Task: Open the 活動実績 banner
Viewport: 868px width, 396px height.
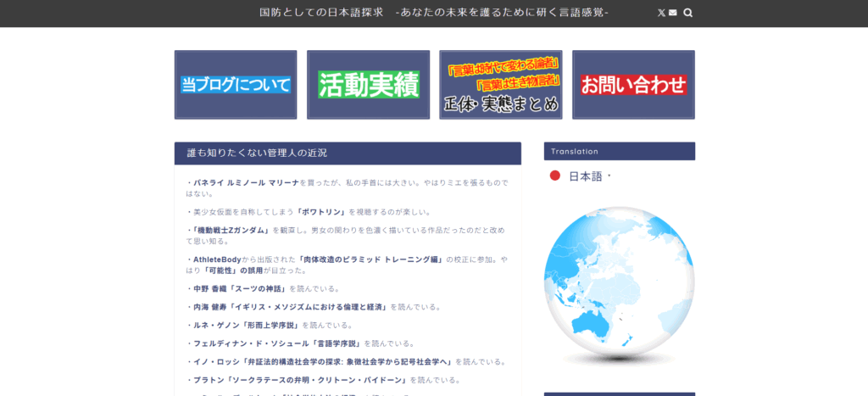Action: [368, 85]
